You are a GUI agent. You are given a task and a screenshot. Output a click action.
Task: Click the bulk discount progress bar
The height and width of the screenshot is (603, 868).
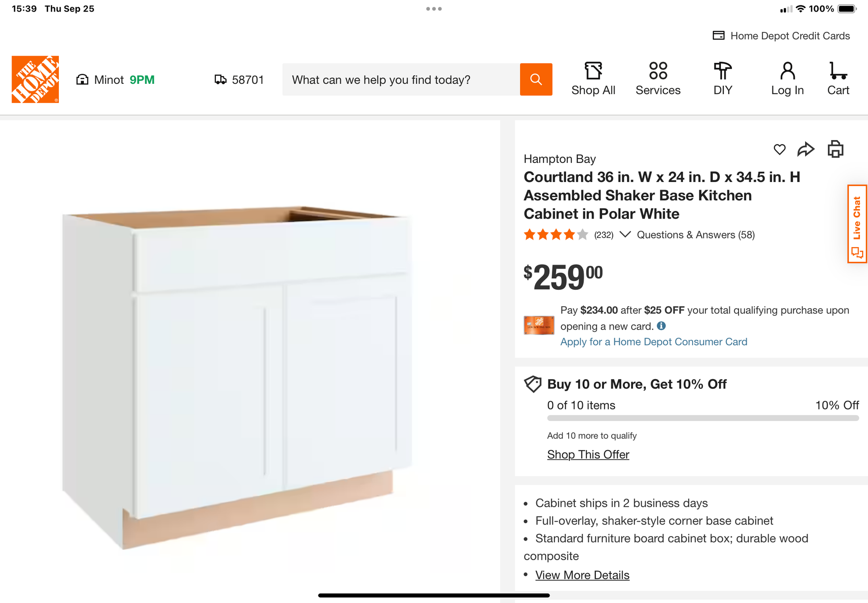(x=703, y=418)
